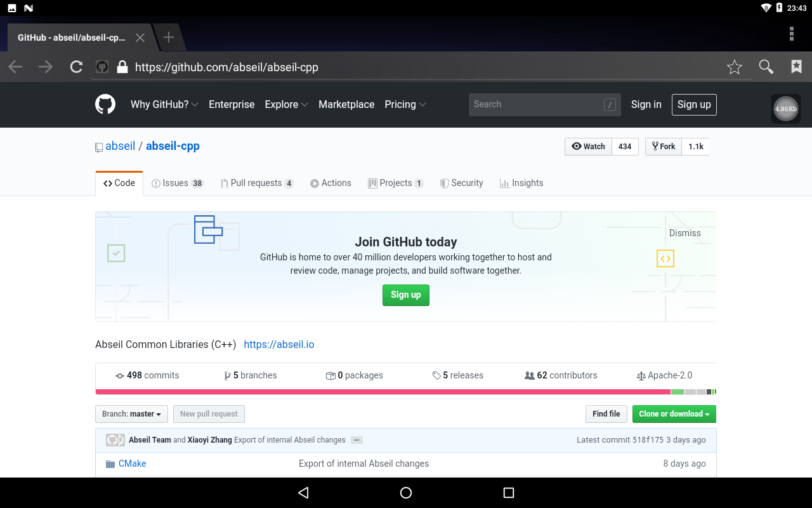The image size is (812, 508).
Task: Open a new browser tab with plus
Action: [x=169, y=37]
